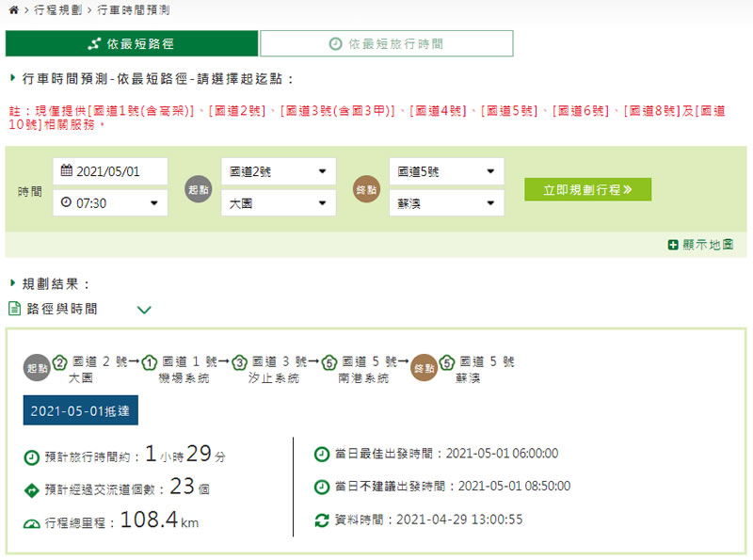This screenshot has height=560, width=753.
Task: Click clock icon beside 當日不建議出發時間
Action: (322, 487)
